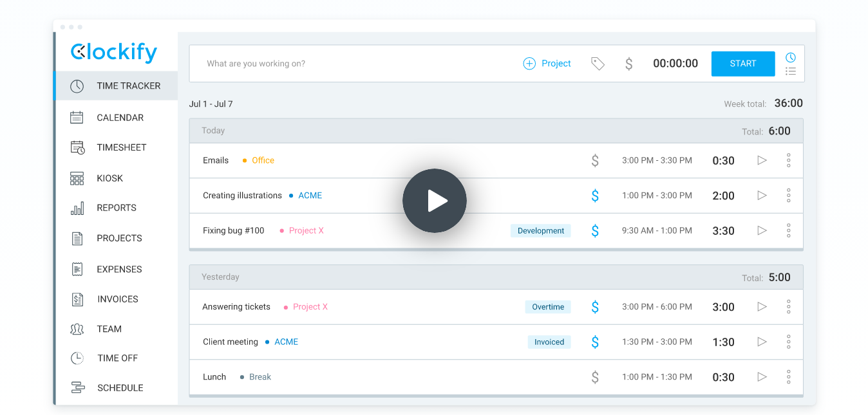
Task: Toggle billable status for Creating illustrations entry
Action: click(595, 196)
